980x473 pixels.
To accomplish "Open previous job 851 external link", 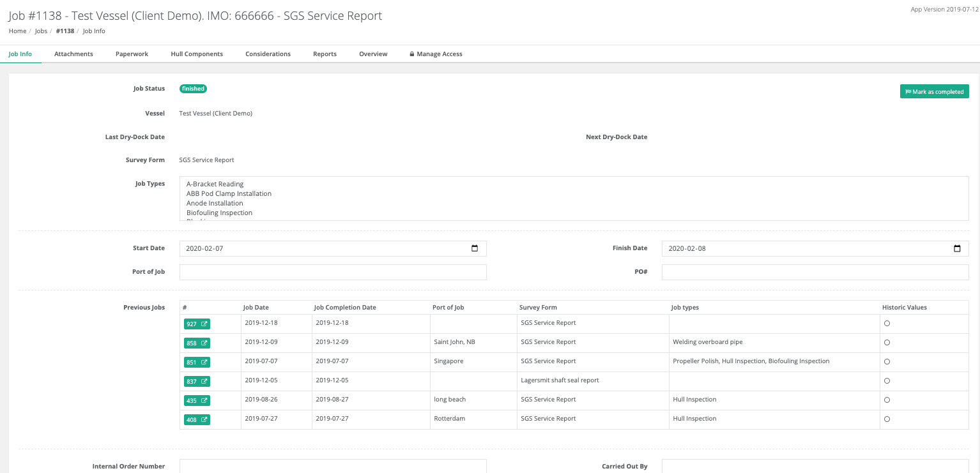I will click(x=197, y=363).
